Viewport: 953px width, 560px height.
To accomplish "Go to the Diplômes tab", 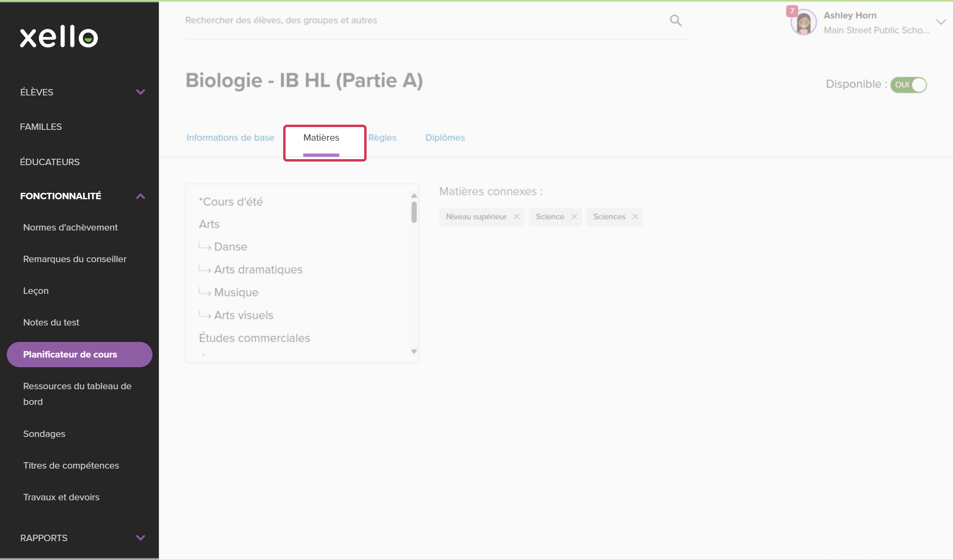I will tap(445, 137).
